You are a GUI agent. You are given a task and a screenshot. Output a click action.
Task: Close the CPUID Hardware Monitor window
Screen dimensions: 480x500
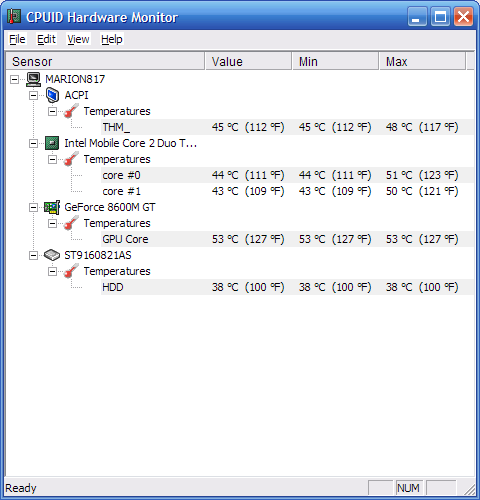click(463, 17)
